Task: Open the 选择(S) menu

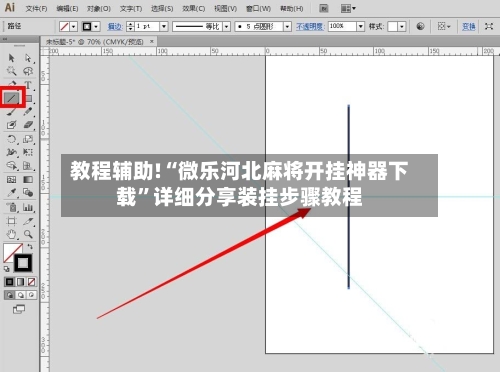Action: coord(162,8)
